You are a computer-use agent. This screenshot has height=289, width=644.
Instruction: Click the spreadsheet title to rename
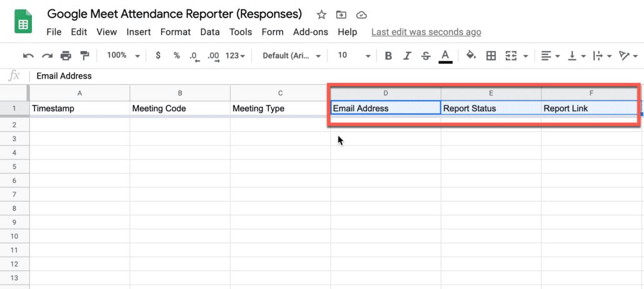(x=174, y=14)
